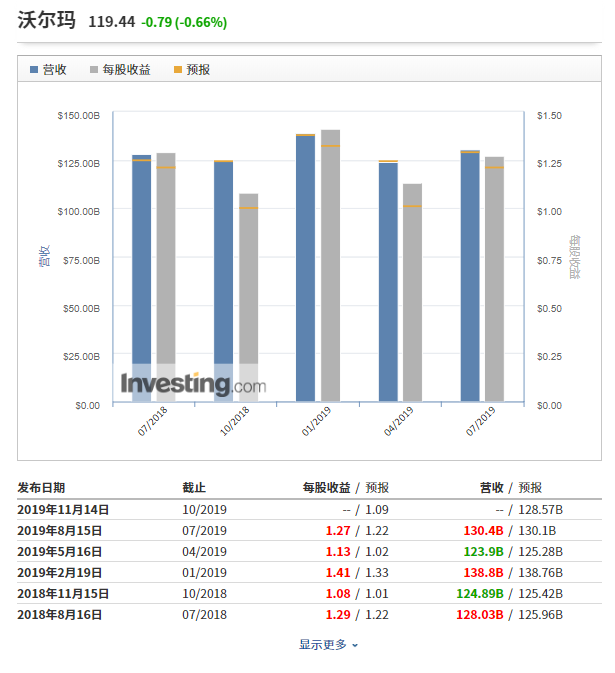Select the gray EPS bar for 01/2019
The image size is (615, 673).
330,266
